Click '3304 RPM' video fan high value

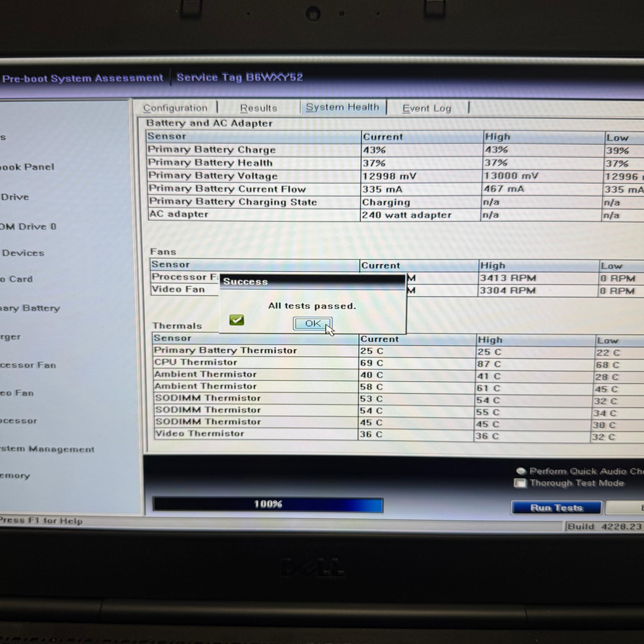pos(507,290)
